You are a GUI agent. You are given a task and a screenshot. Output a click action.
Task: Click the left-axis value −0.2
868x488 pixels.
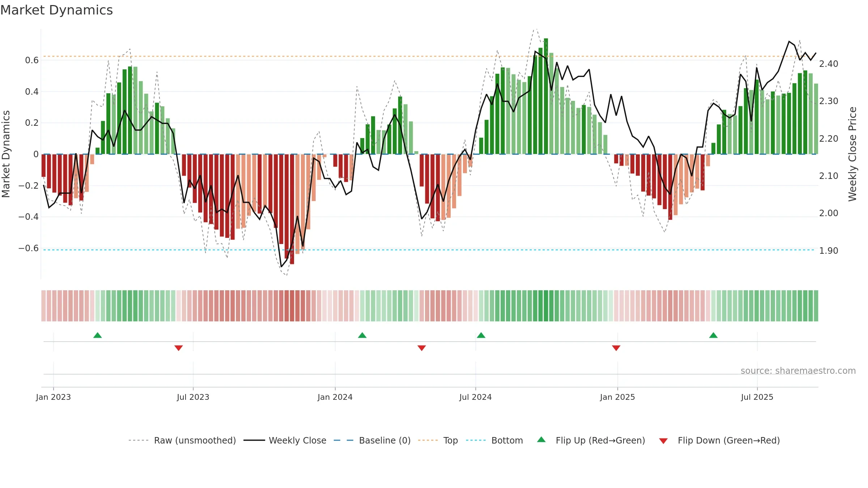pos(29,186)
